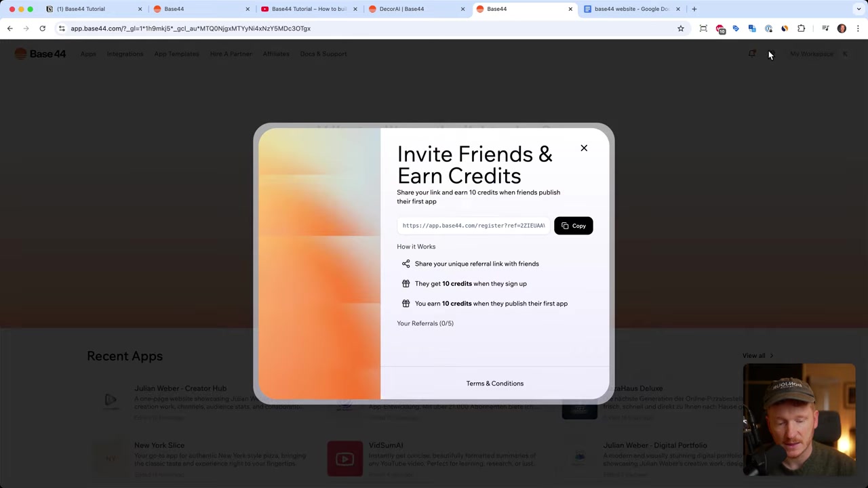Viewport: 868px width, 488px height.
Task: Click the Base44 logo
Action: pyautogui.click(x=41, y=54)
